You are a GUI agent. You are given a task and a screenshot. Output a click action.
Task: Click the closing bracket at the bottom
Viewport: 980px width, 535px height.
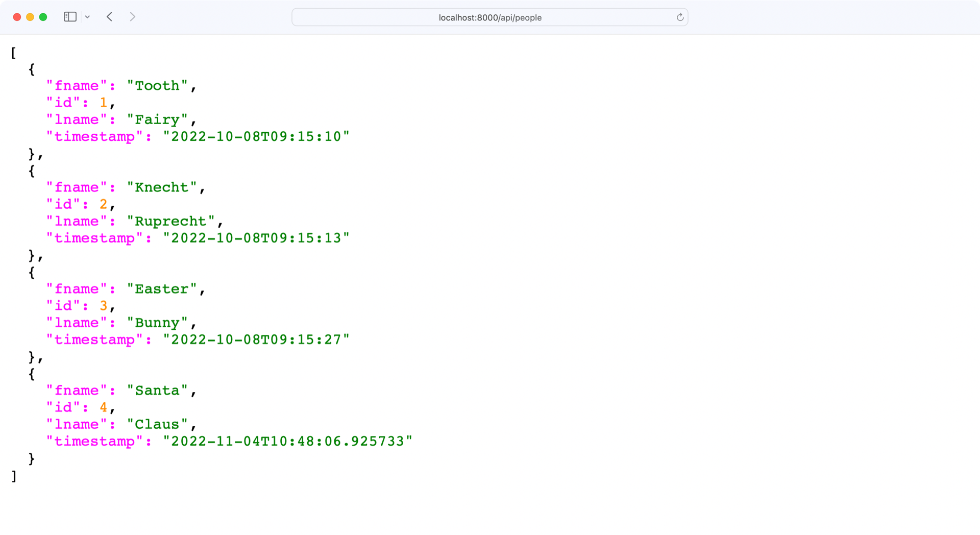click(13, 476)
